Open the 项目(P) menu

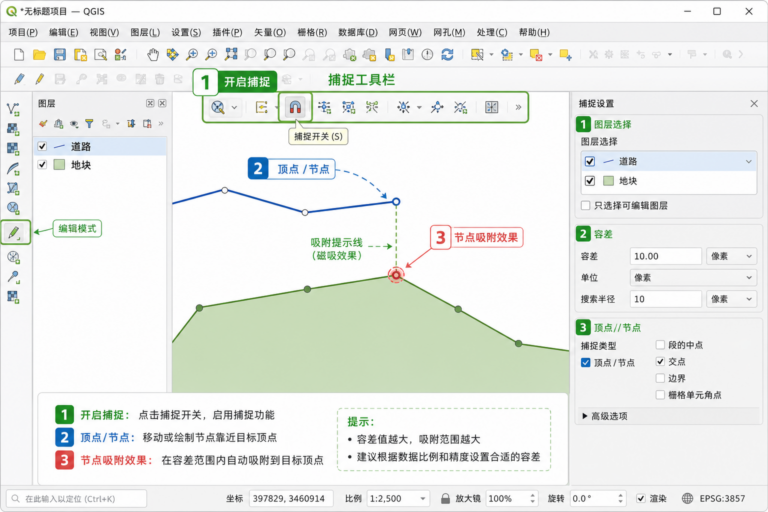point(23,32)
